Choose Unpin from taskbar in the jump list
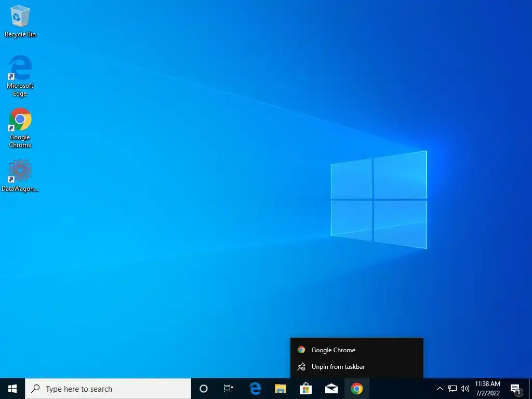This screenshot has height=399, width=532. pyautogui.click(x=357, y=367)
